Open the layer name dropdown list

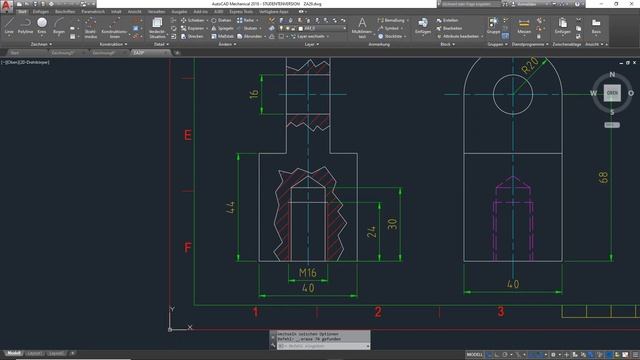click(322, 28)
